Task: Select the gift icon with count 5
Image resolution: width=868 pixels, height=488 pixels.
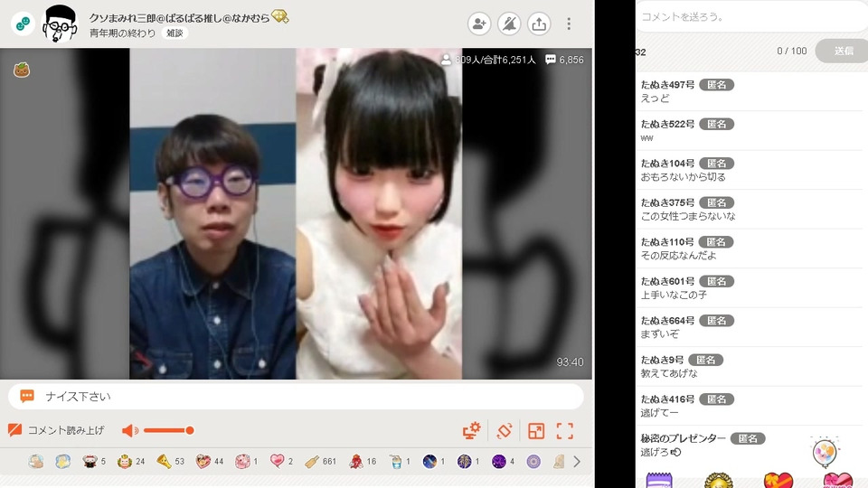Action: click(90, 462)
